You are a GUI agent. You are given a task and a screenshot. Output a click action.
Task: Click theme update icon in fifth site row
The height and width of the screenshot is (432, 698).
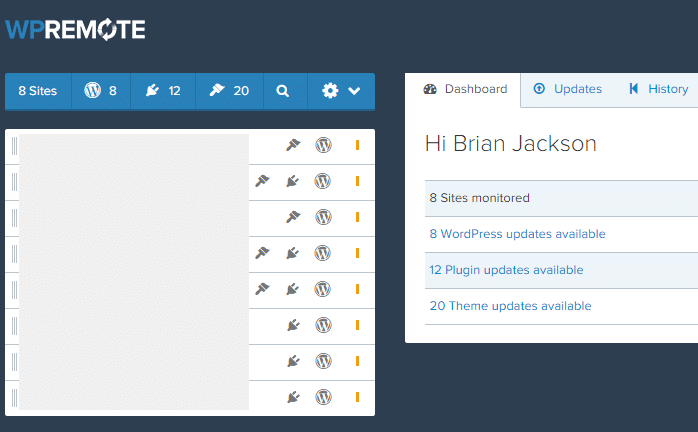[262, 289]
